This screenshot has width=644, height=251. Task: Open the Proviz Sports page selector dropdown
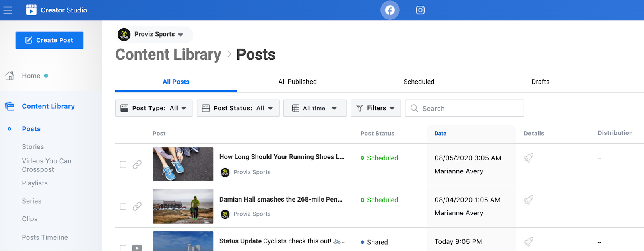coord(155,35)
